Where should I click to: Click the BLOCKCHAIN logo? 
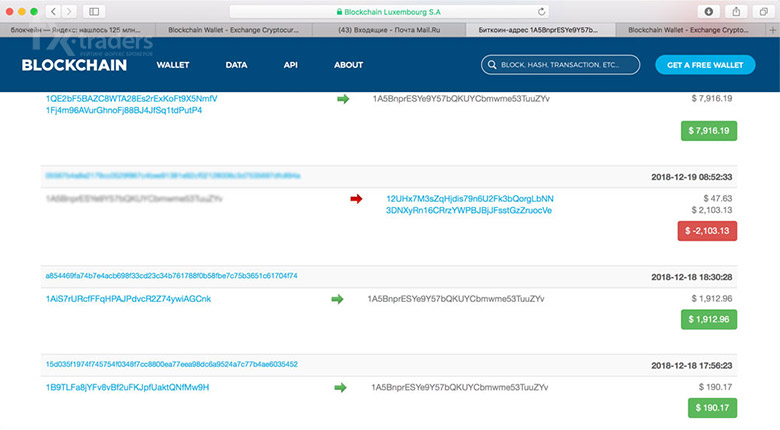(74, 65)
